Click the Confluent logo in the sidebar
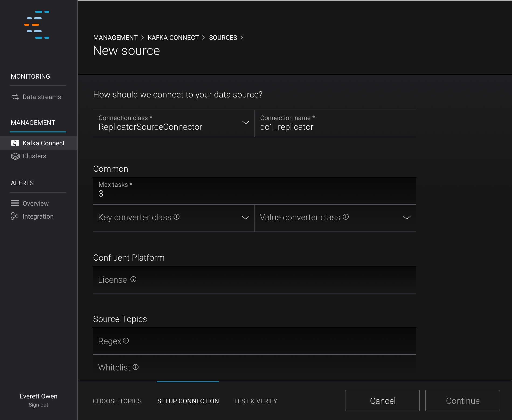 (37, 25)
